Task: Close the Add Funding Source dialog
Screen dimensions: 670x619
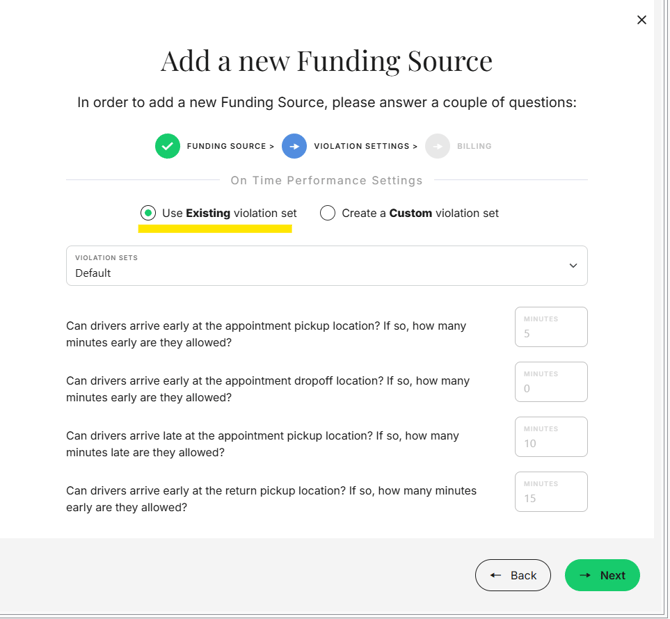Action: tap(642, 20)
